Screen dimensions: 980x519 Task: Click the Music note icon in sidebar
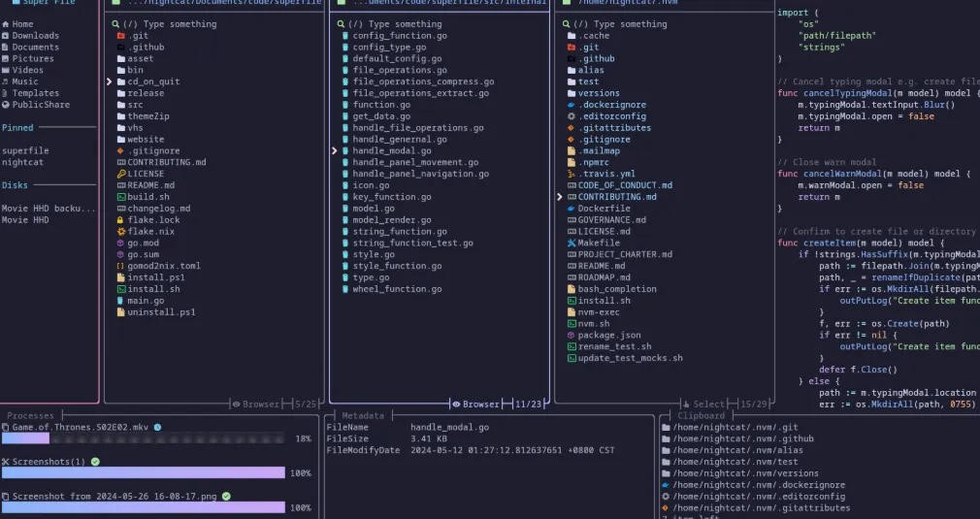point(5,81)
